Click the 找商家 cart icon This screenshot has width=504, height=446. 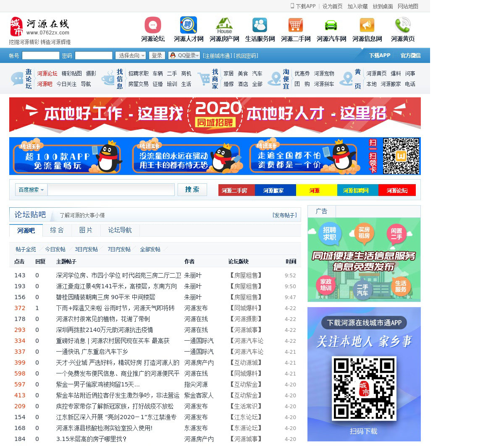(x=204, y=78)
